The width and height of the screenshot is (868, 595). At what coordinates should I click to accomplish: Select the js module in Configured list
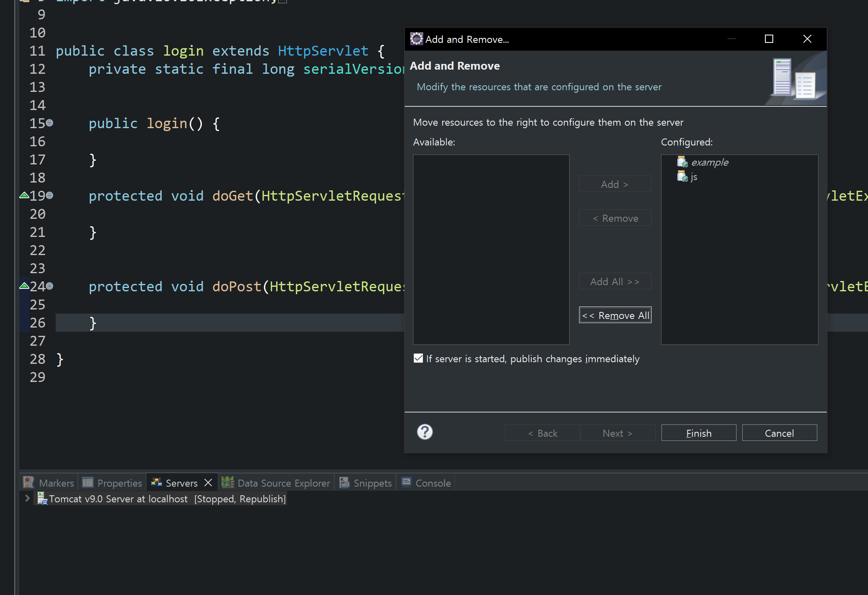(694, 177)
